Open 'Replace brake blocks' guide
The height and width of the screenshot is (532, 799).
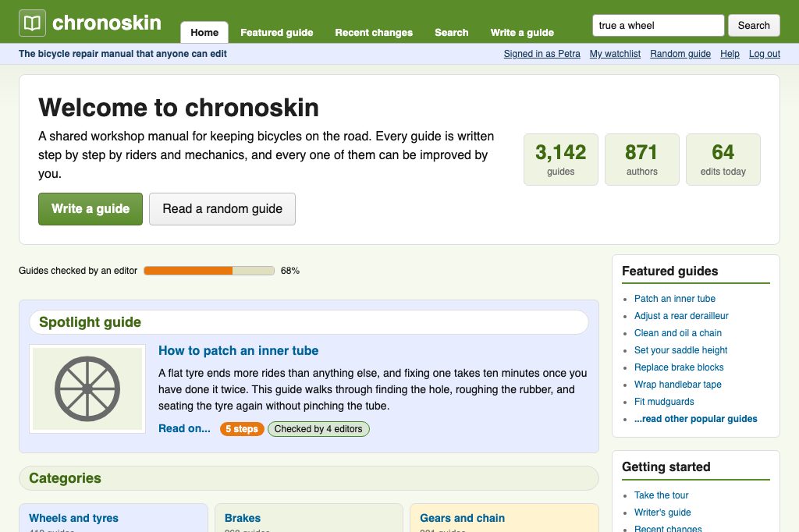pyautogui.click(x=679, y=367)
